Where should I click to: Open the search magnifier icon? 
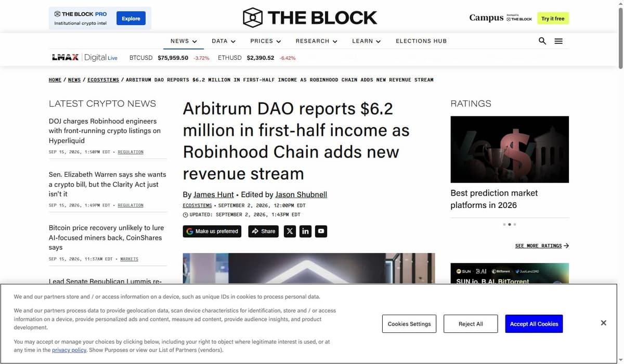(542, 41)
